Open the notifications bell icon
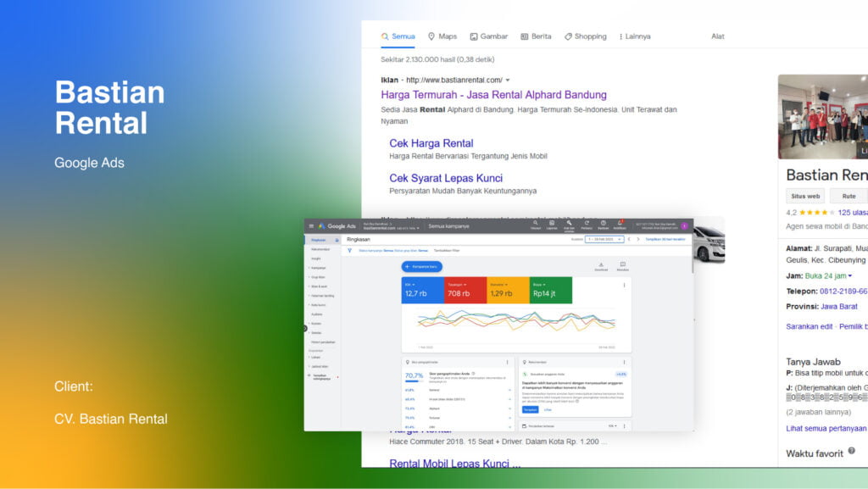This screenshot has width=868, height=489. pos(620,225)
